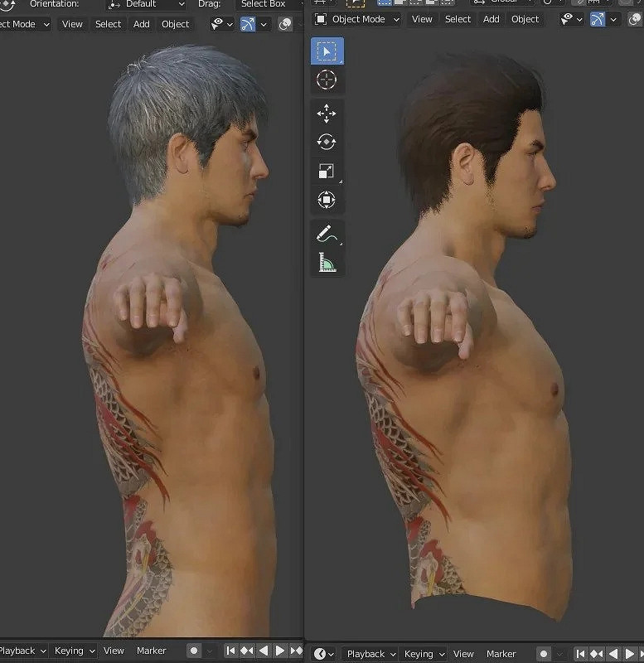Expand the Drag Select Box dropdown
Image resolution: width=644 pixels, height=663 pixels.
pyautogui.click(x=265, y=4)
